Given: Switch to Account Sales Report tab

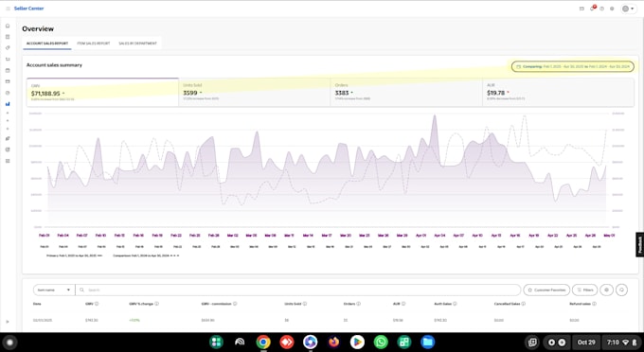Looking at the screenshot, I should point(47,44).
